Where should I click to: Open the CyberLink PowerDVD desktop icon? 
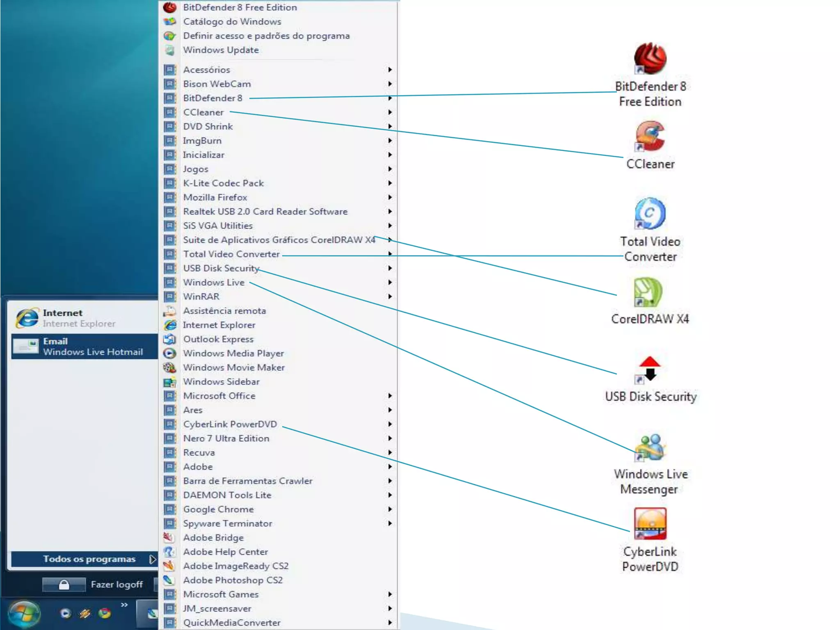click(x=650, y=524)
